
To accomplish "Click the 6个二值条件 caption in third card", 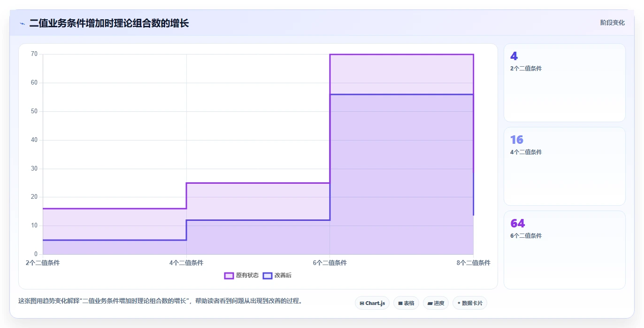I will click(x=526, y=236).
